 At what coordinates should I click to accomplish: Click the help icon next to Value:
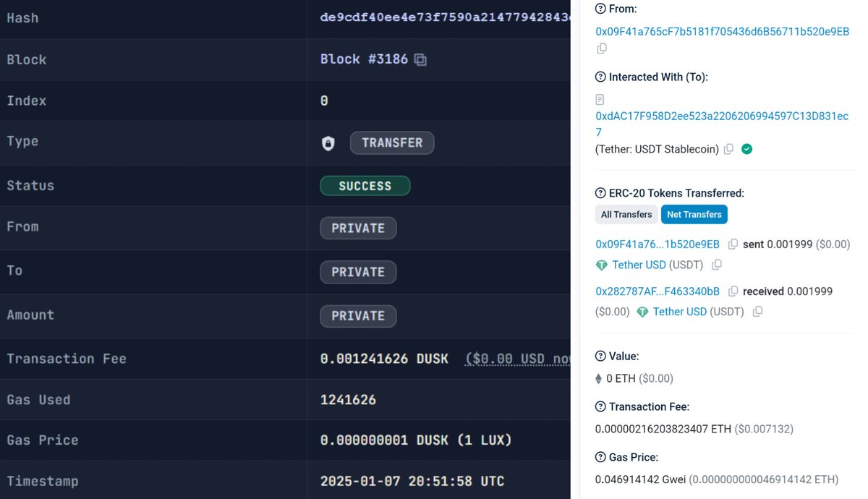click(x=600, y=356)
